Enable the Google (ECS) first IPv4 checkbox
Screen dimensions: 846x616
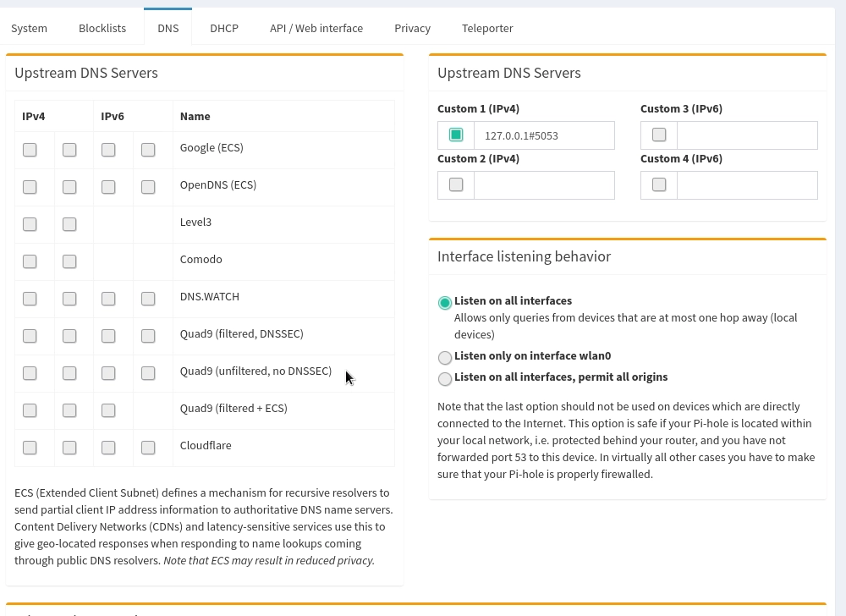click(30, 149)
